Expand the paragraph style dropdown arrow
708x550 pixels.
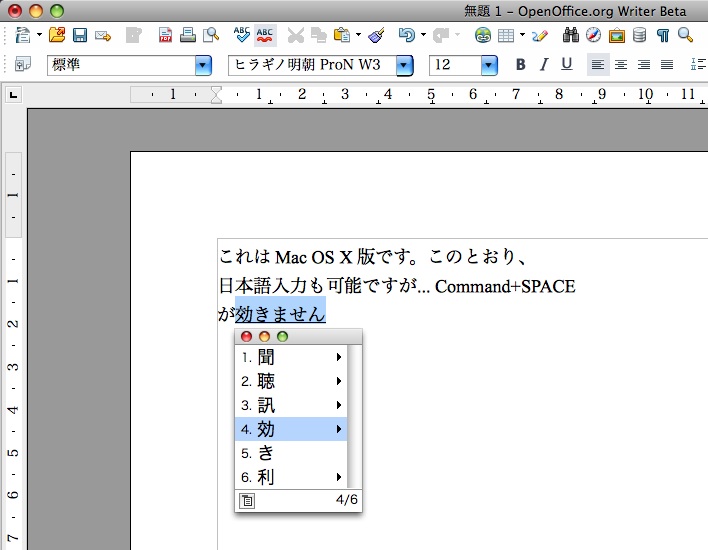pyautogui.click(x=203, y=65)
